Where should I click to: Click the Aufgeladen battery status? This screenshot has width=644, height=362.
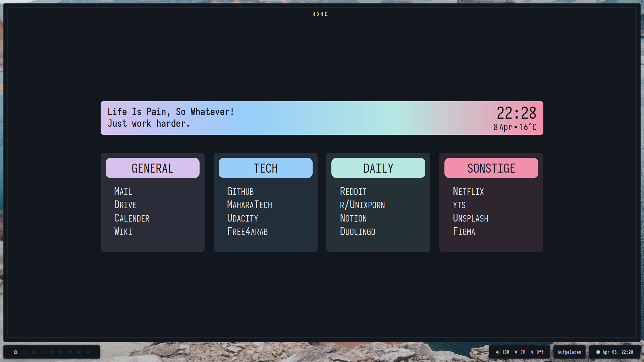[x=570, y=352]
